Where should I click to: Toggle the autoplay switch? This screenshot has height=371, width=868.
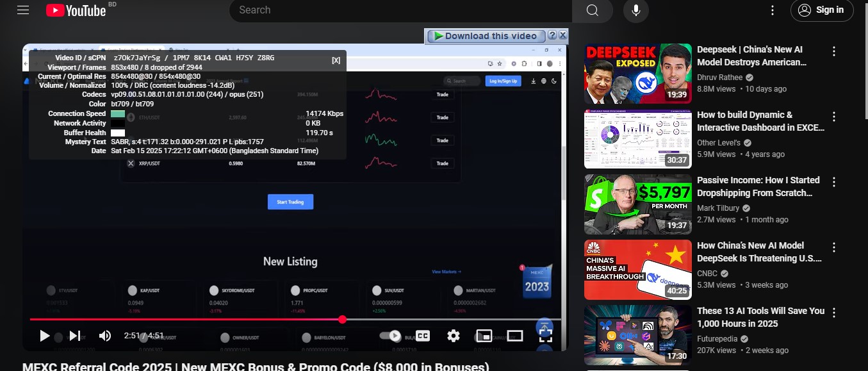point(391,336)
